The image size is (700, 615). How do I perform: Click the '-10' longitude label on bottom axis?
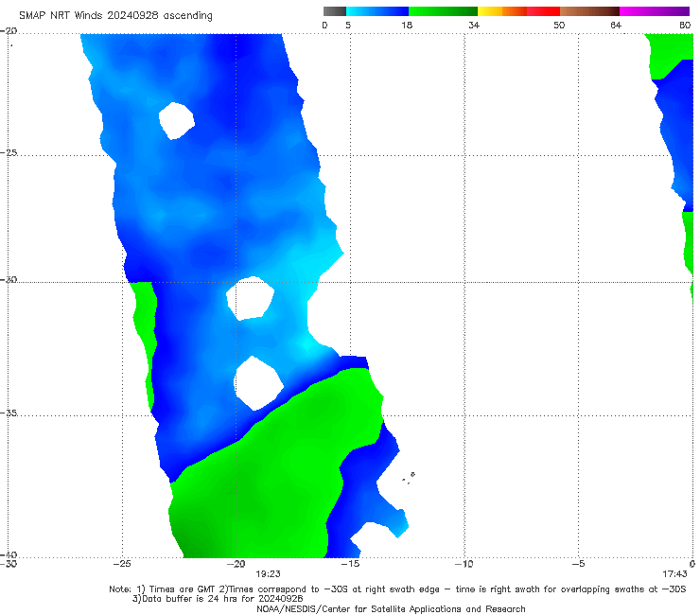tap(464, 564)
